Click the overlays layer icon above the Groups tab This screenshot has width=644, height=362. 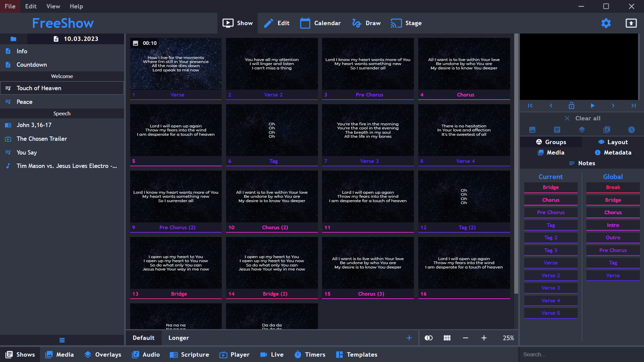tap(582, 130)
